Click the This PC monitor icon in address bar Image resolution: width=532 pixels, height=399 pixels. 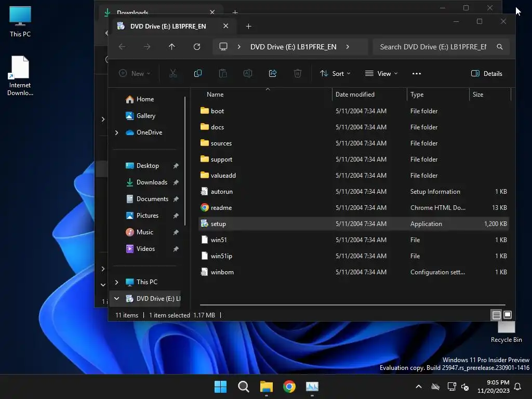(x=223, y=47)
